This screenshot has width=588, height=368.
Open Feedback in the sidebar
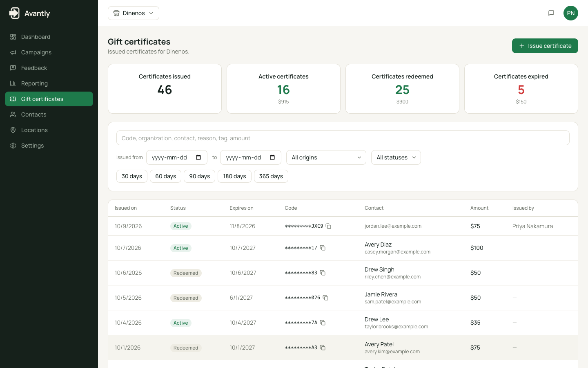[49, 68]
